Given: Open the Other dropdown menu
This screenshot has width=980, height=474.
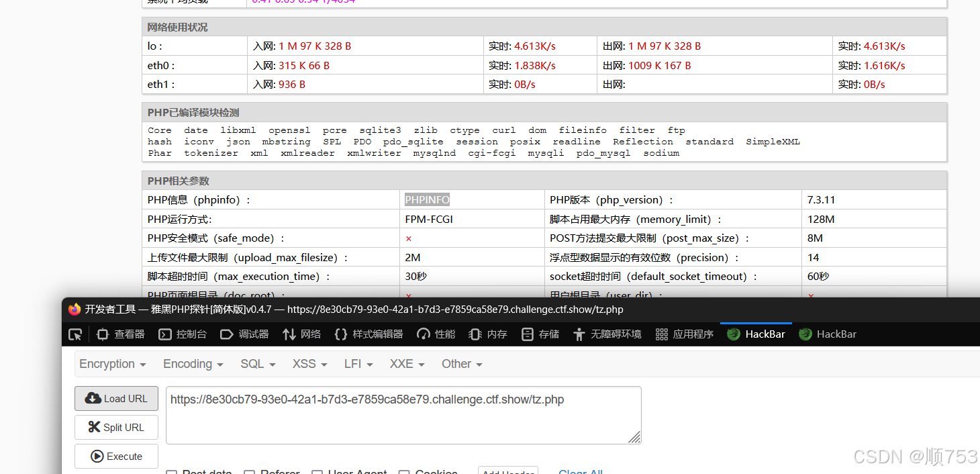Looking at the screenshot, I should click(462, 364).
